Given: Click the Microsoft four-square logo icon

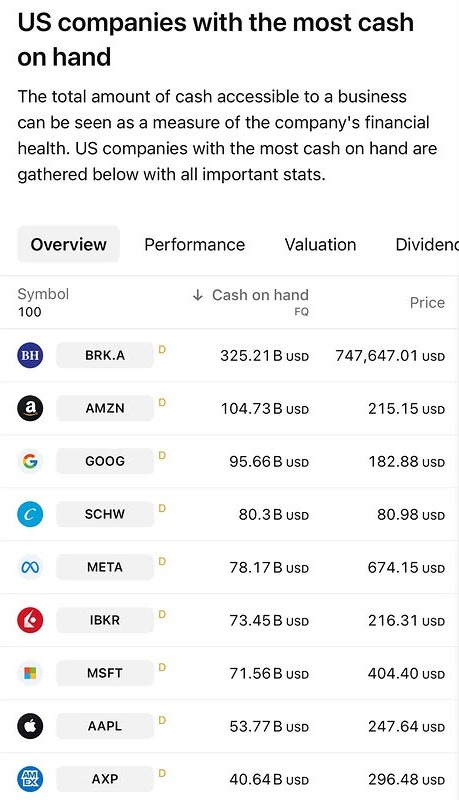Looking at the screenshot, I should point(30,673).
